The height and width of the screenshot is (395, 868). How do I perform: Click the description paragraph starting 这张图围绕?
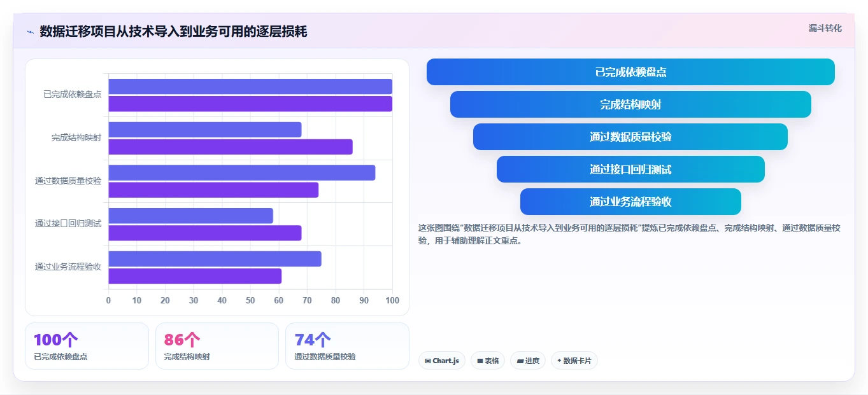629,234
